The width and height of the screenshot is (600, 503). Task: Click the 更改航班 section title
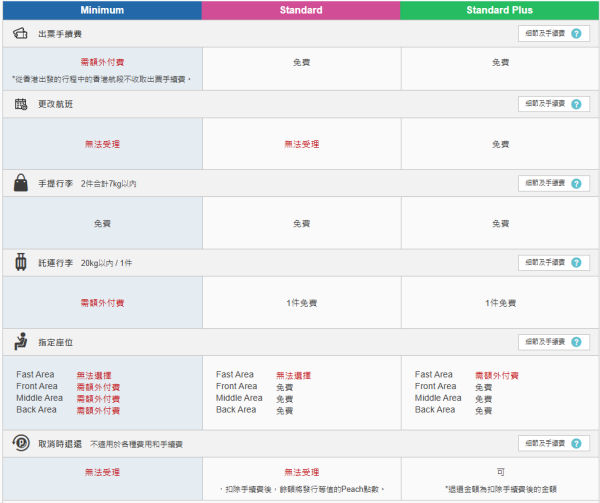[55, 104]
